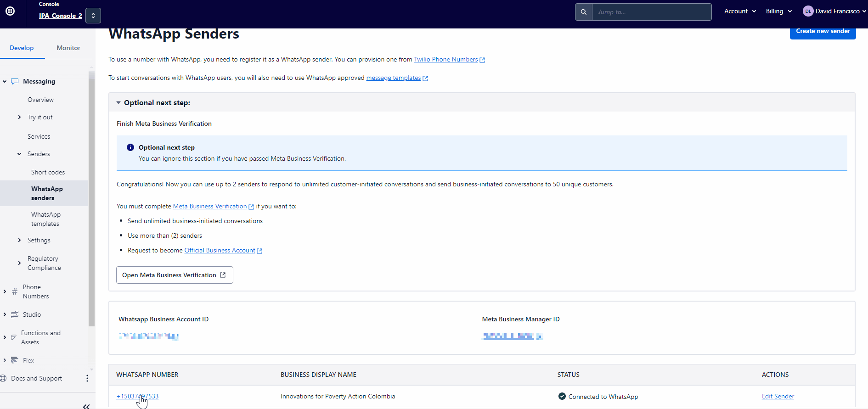Viewport: 868px width, 409px height.
Task: Open Official Business Account link
Action: coord(220,250)
